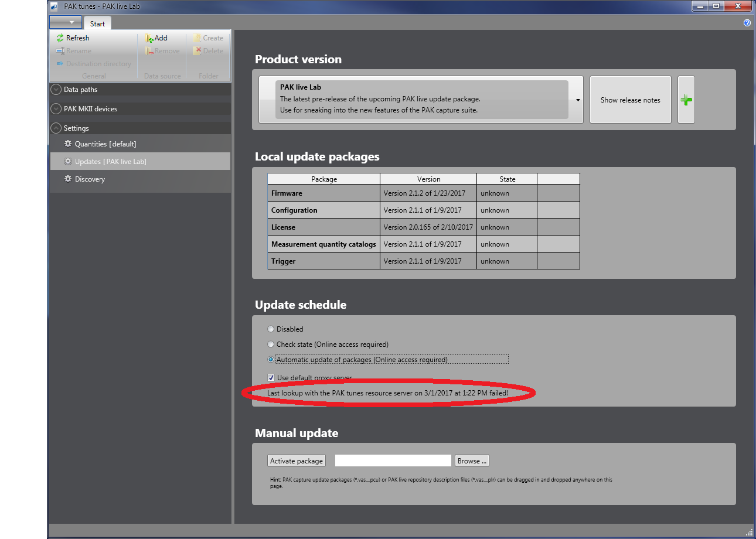This screenshot has height=539, width=756.
Task: Switch to the Start ribbon tab
Action: (x=97, y=23)
